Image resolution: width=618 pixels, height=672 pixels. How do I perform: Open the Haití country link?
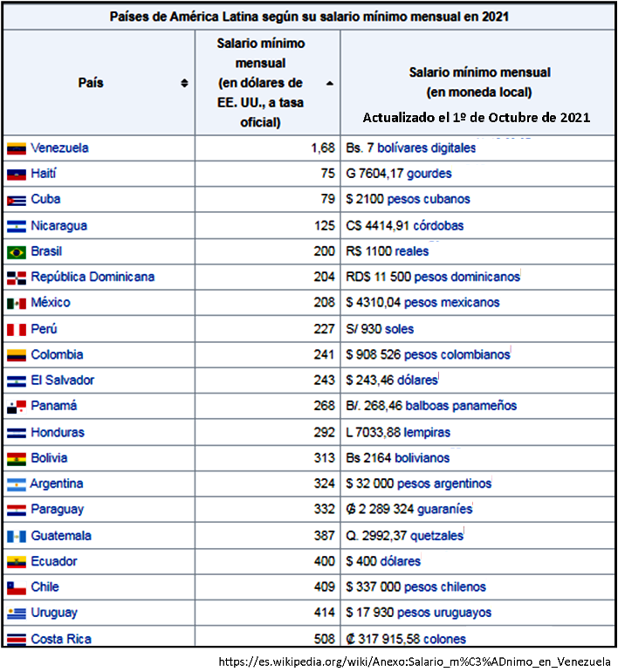point(45,174)
